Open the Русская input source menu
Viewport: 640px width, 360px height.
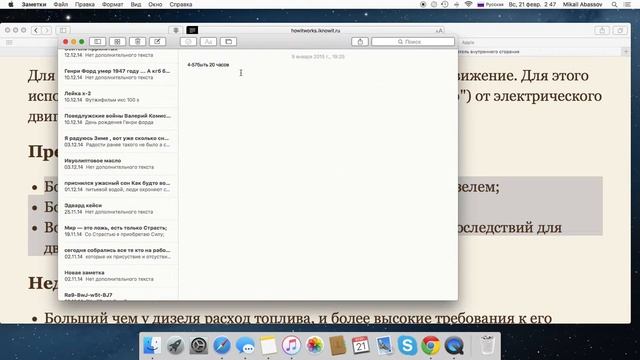pyautogui.click(x=491, y=4)
